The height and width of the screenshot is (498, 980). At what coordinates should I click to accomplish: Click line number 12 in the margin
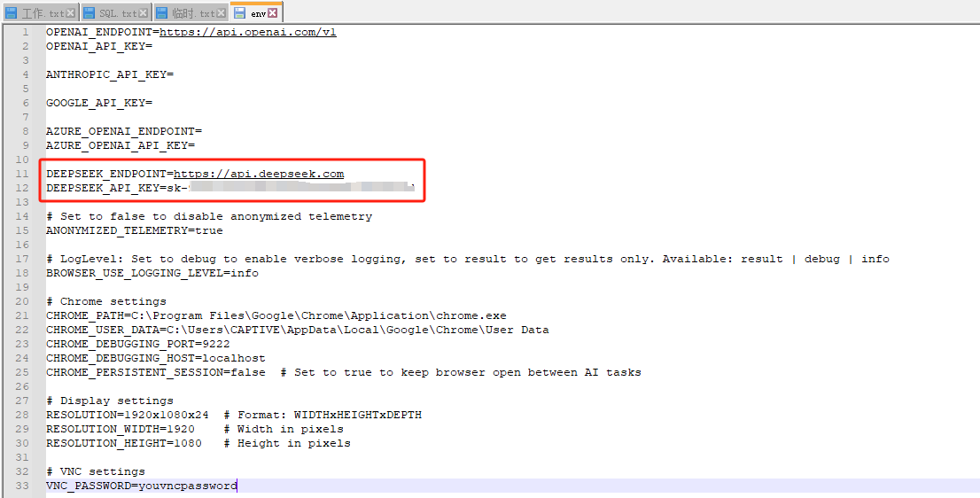coord(22,188)
